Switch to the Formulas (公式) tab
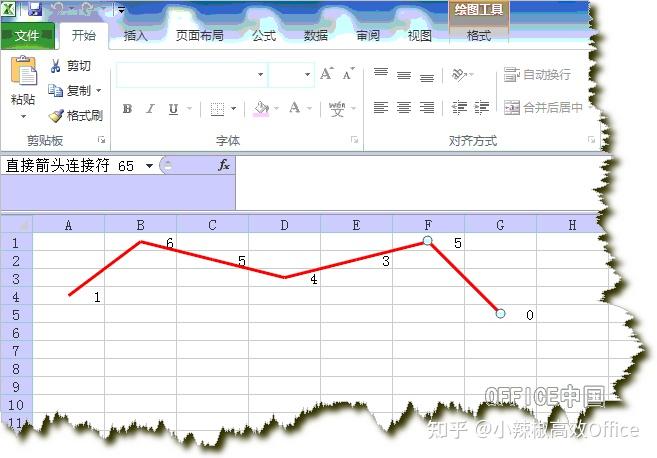Screen dimensions: 657x458 [264, 36]
